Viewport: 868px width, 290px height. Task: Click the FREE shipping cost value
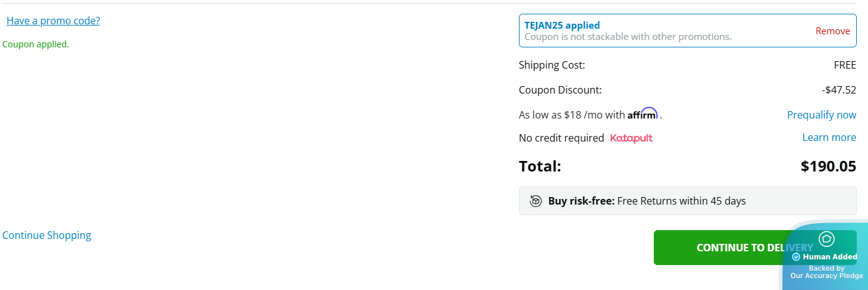[x=844, y=65]
